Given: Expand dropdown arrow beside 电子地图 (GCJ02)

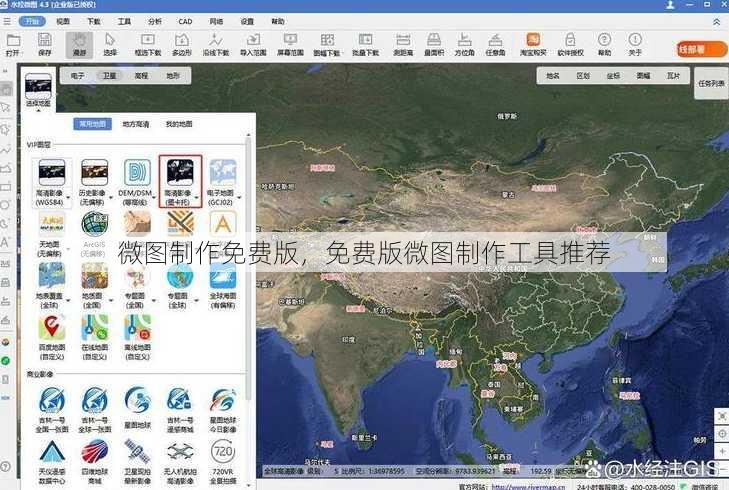Looking at the screenshot, I should (239, 198).
